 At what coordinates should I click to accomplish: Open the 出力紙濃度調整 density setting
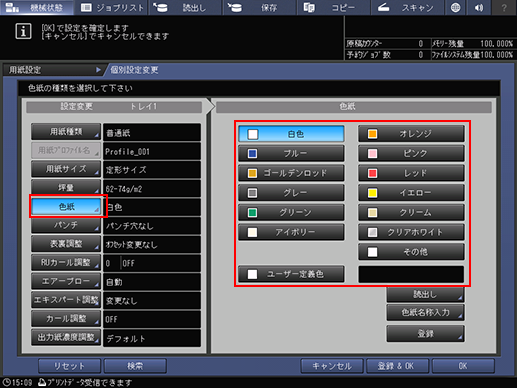(x=66, y=337)
